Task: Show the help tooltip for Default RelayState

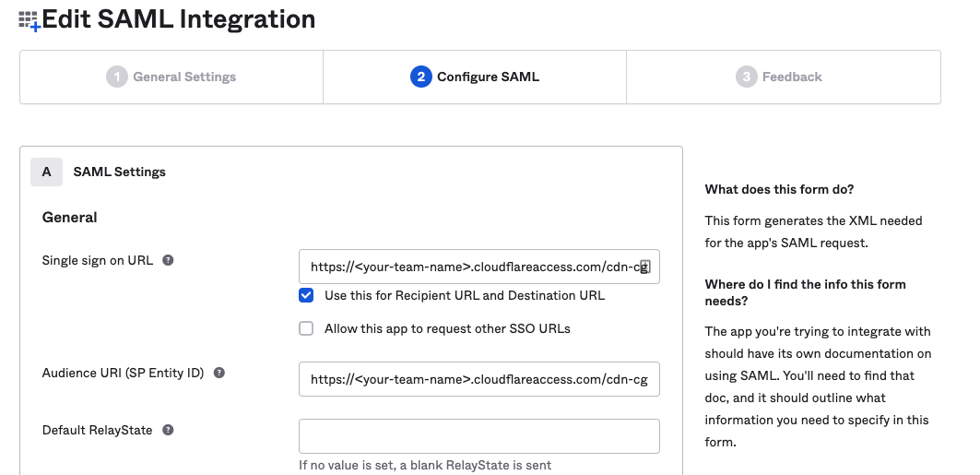Action: 169,431
